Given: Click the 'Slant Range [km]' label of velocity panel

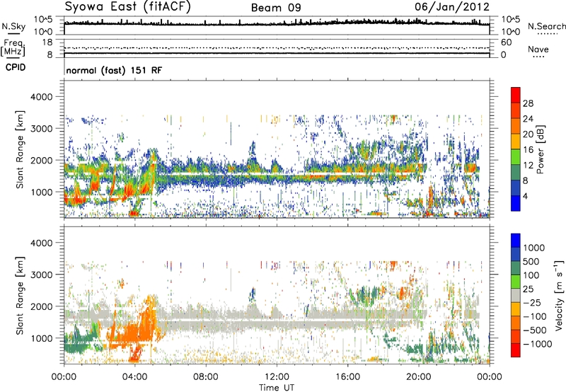Looking at the screenshot, I should [20, 296].
